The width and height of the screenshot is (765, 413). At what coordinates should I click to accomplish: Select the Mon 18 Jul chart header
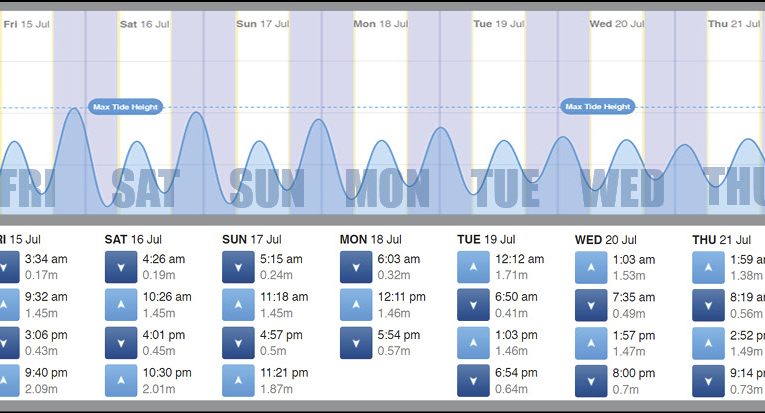[x=379, y=23]
